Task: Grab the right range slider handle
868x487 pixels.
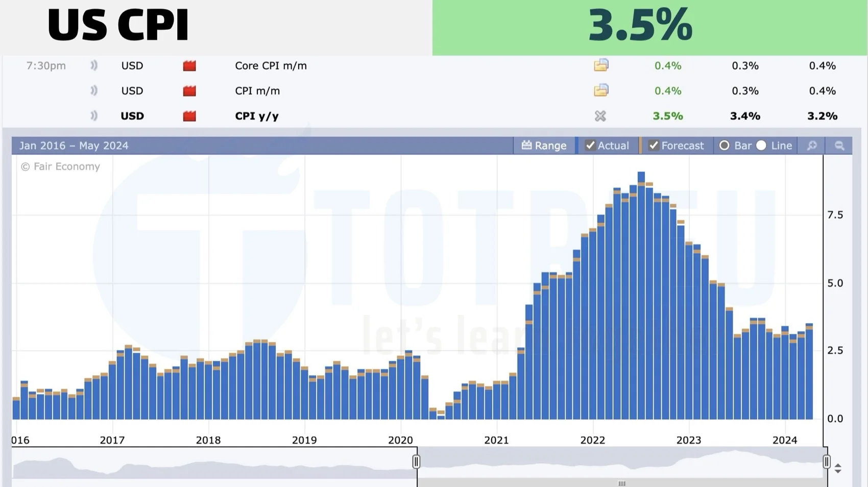Action: 827,461
